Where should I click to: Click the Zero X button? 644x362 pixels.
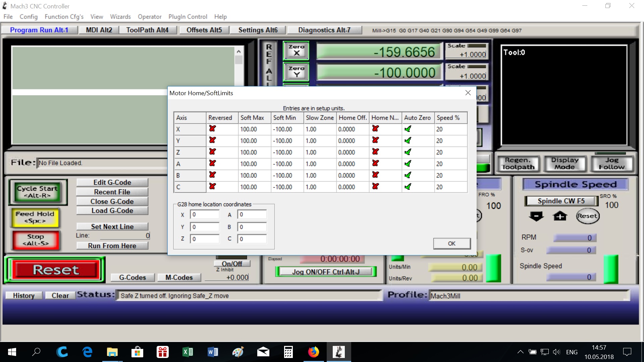click(296, 51)
